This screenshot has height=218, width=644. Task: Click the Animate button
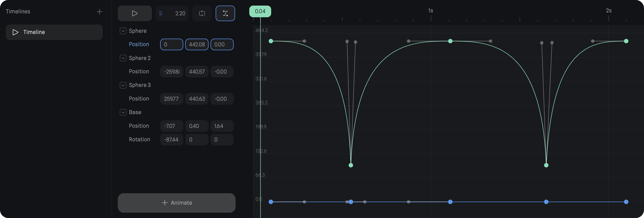point(176,203)
